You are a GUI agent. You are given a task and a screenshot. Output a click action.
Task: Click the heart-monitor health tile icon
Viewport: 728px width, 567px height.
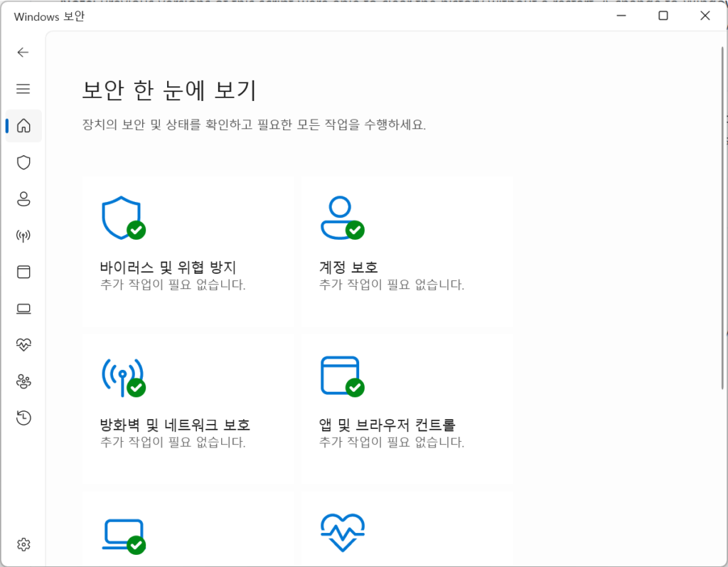click(x=343, y=531)
